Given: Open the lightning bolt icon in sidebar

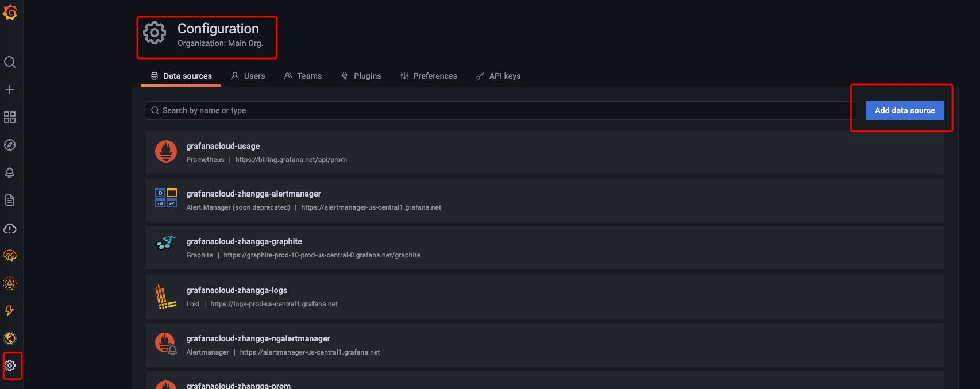Looking at the screenshot, I should pos(10,311).
